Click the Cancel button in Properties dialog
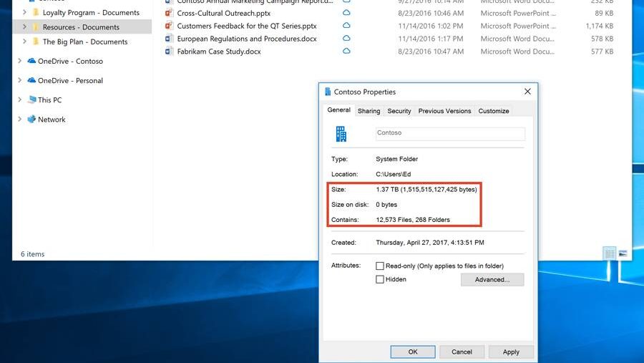Screen dimensions: 644x363 pos(462,352)
